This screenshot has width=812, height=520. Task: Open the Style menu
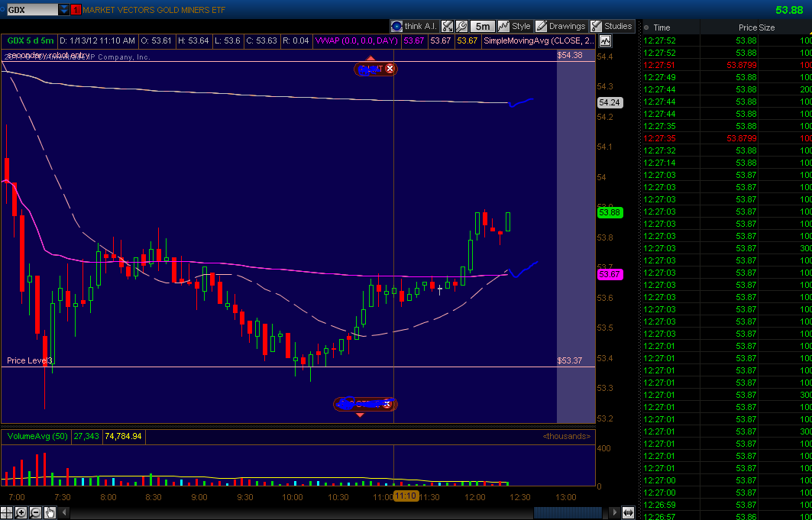coord(515,27)
